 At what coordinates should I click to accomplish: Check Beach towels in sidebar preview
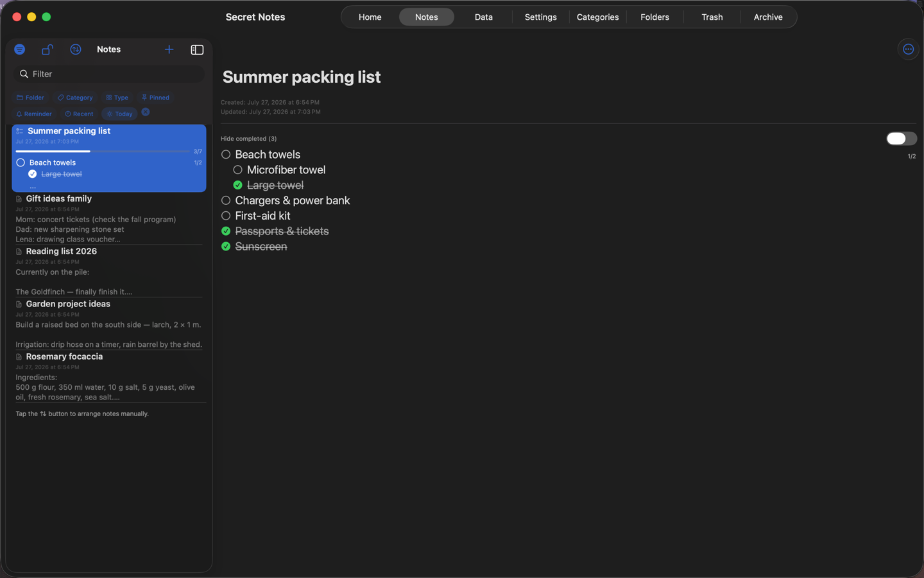pos(21,163)
